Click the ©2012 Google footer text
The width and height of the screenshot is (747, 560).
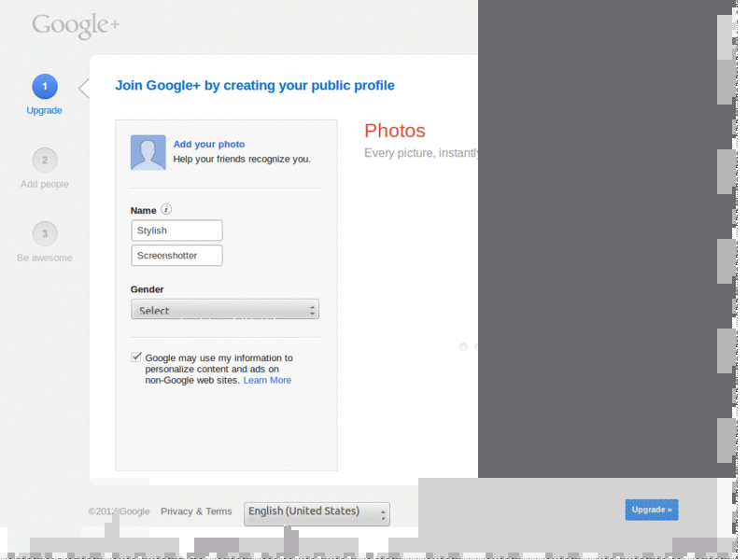click(x=119, y=511)
